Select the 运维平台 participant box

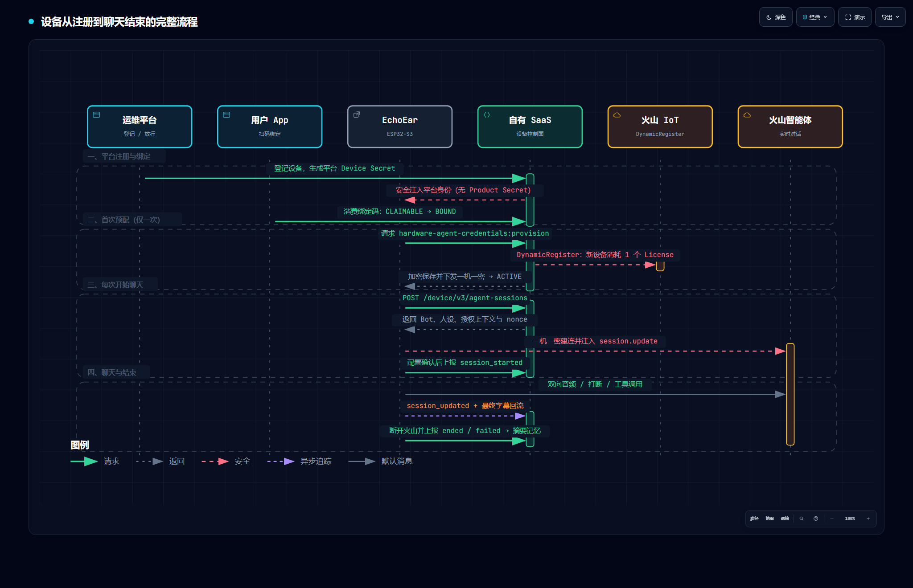[140, 127]
